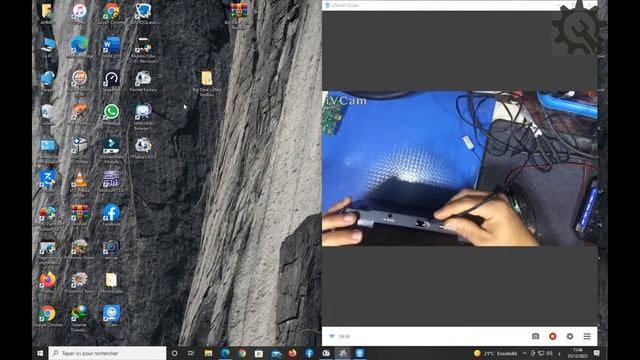Open Format Factory desktop shortcut

click(143, 79)
